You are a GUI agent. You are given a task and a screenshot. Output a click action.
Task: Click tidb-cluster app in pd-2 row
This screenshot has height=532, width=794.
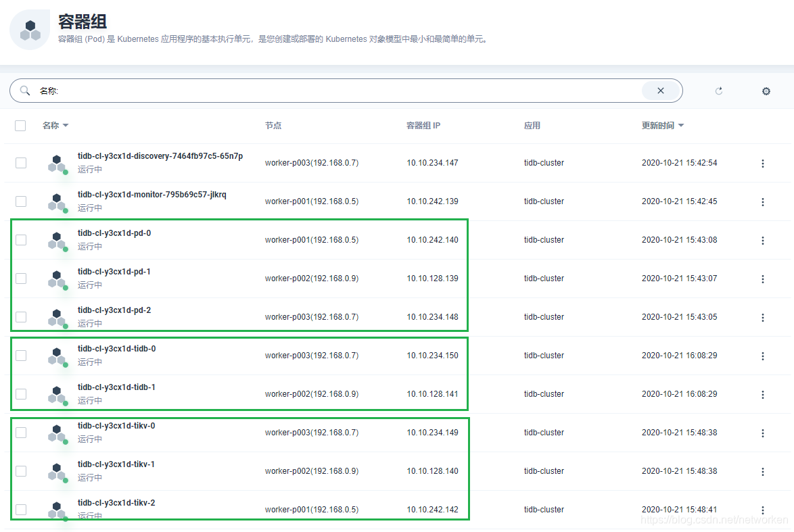tap(544, 317)
